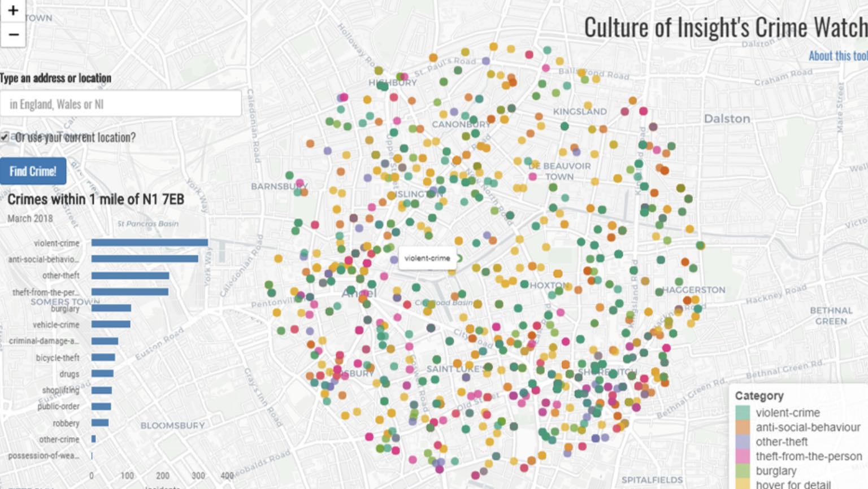Click the violent-crime bar in chart
This screenshot has width=868, height=489.
(x=149, y=243)
